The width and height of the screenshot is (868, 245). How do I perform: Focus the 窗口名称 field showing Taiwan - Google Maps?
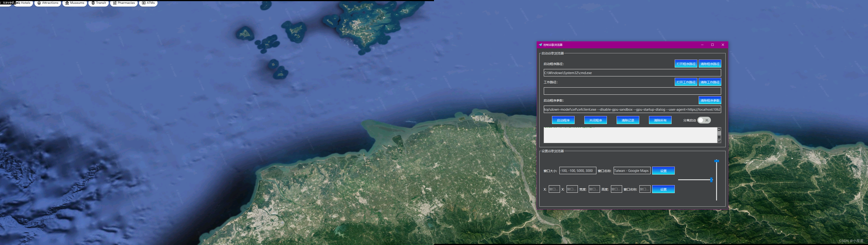pos(632,171)
